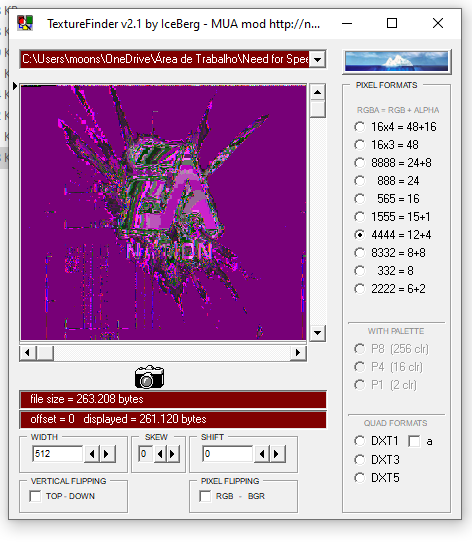Maximize the TextureFinder window
This screenshot has height=543, width=472.
point(392,23)
